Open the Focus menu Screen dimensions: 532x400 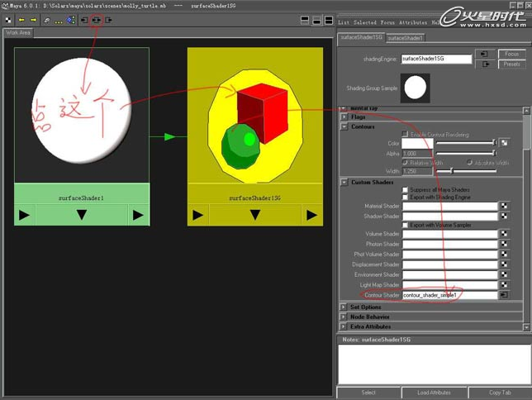[x=387, y=22]
